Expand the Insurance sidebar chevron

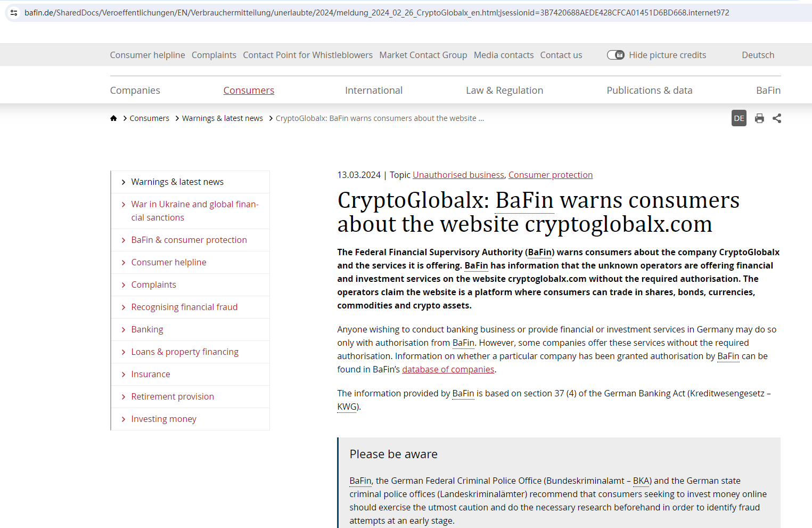coord(124,375)
